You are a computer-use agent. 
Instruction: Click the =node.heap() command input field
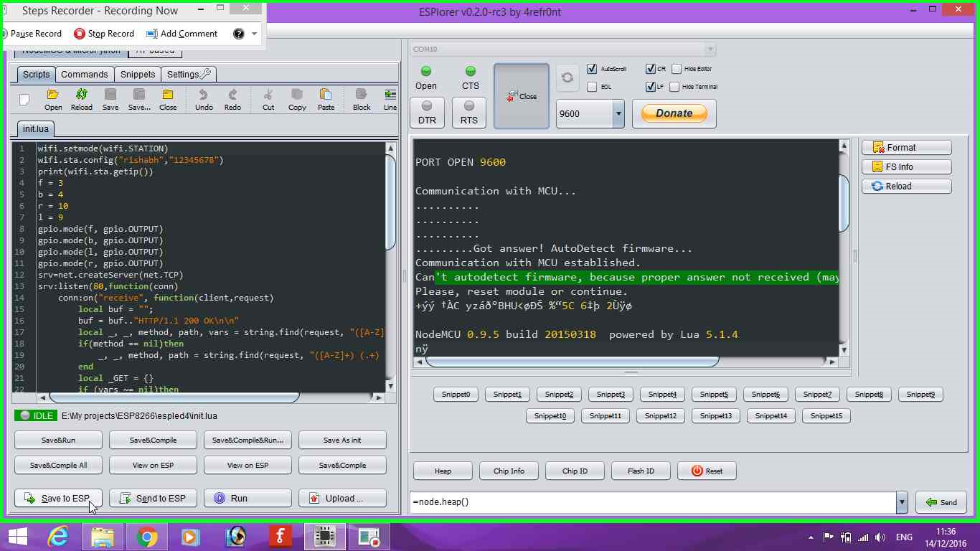[654, 502]
